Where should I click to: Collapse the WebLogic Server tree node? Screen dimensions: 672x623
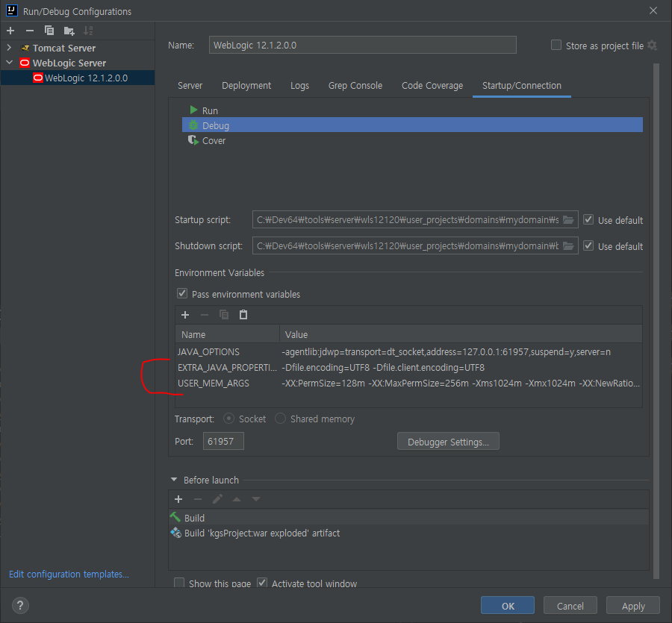pos(9,63)
